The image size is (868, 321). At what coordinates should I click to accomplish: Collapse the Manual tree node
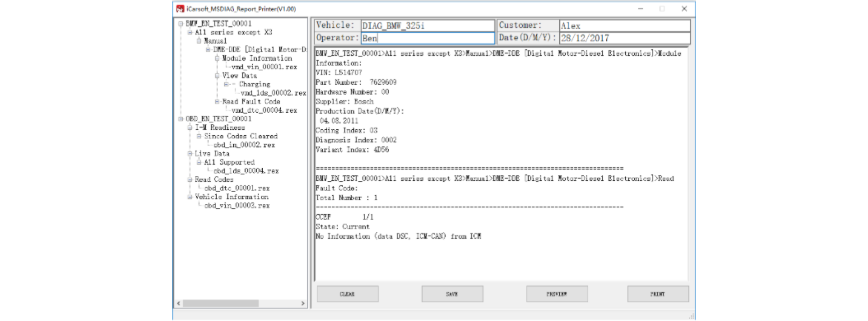pyautogui.click(x=199, y=41)
